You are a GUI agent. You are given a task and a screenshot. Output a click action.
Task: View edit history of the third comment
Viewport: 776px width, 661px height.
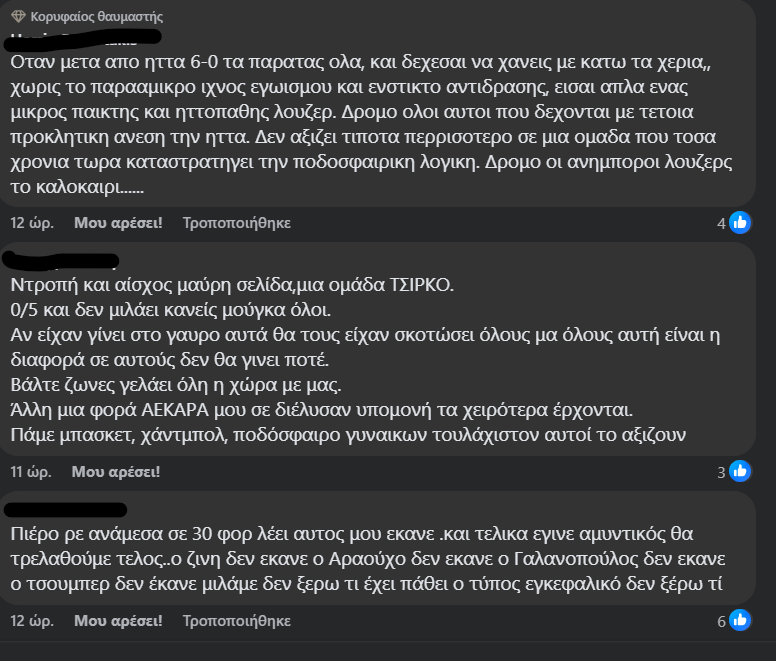[x=237, y=621]
